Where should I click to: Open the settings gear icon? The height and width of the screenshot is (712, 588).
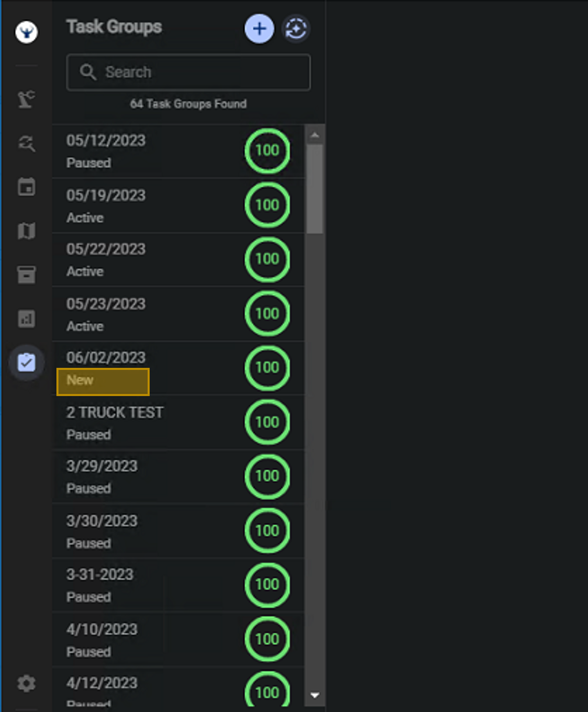[27, 683]
